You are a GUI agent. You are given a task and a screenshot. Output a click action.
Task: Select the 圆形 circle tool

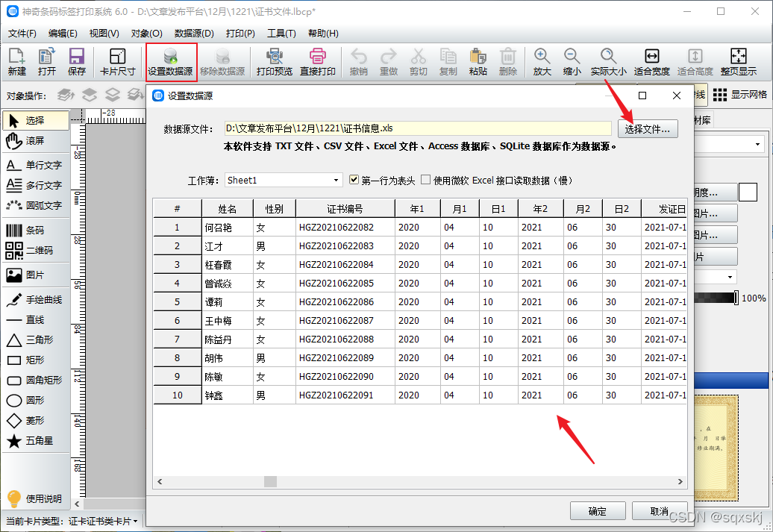pyautogui.click(x=36, y=401)
